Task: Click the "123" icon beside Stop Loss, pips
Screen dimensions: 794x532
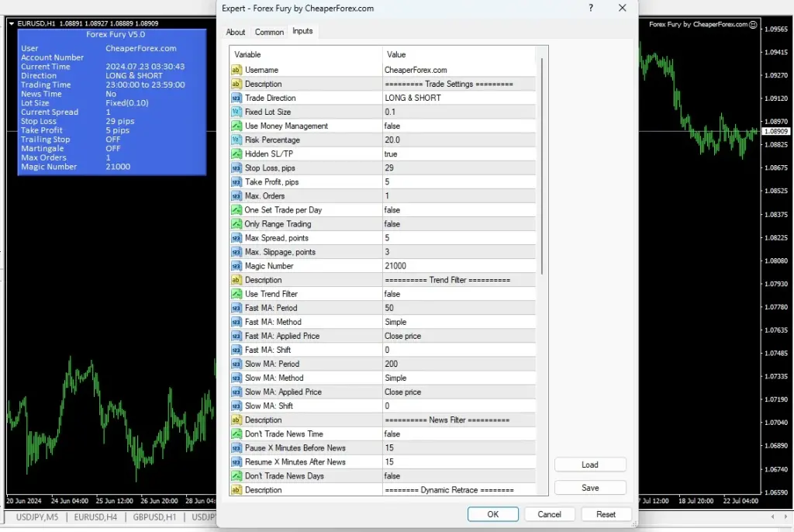Action: tap(236, 168)
